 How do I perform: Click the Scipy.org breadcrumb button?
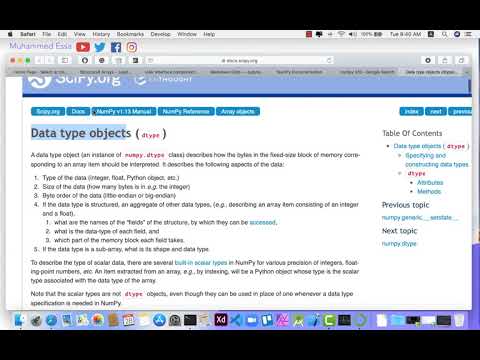(x=48, y=111)
